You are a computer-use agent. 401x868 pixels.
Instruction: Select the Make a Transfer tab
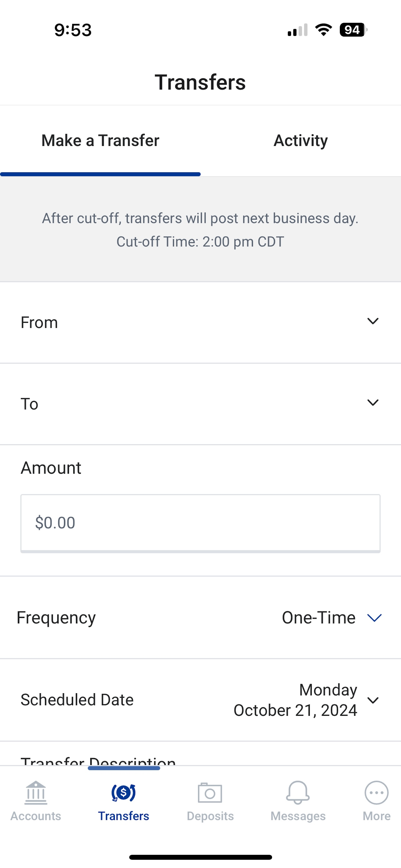[100, 141]
